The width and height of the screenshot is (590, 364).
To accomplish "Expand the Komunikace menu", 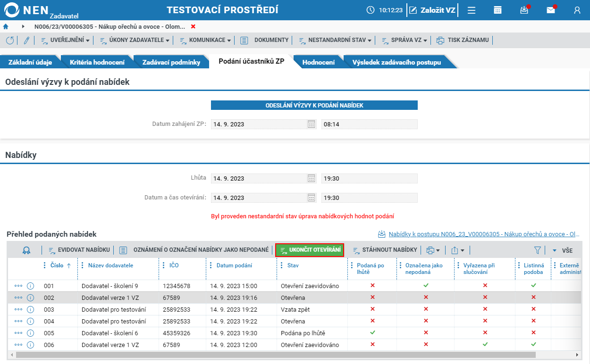I will pos(205,40).
